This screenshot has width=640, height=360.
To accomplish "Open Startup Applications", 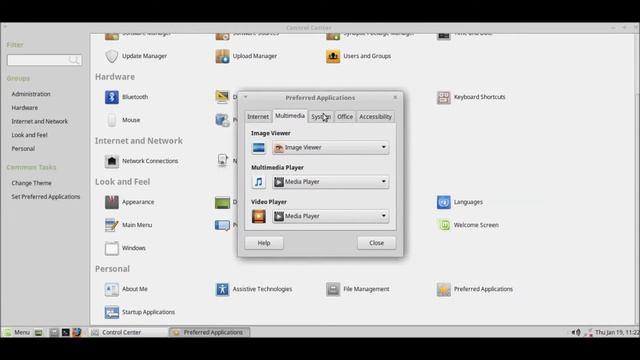I will (x=140, y=312).
